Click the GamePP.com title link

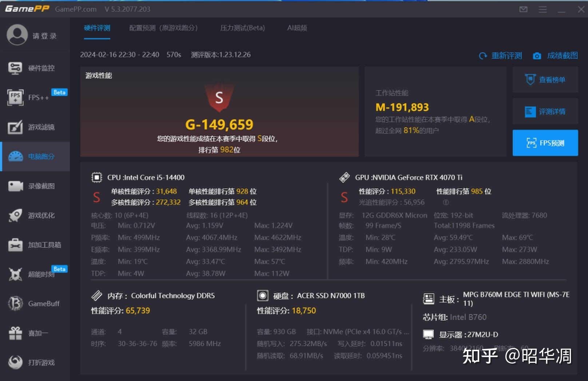pyautogui.click(x=76, y=9)
